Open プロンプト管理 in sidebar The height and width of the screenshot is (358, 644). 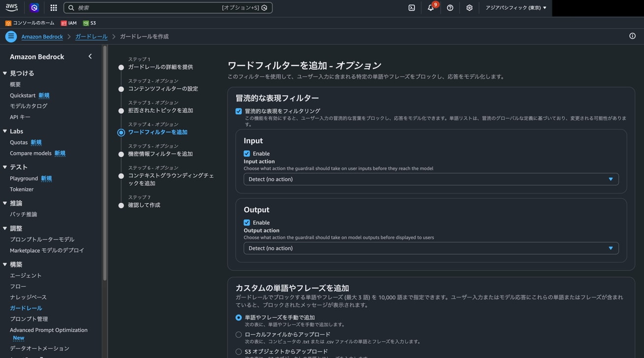tap(29, 319)
